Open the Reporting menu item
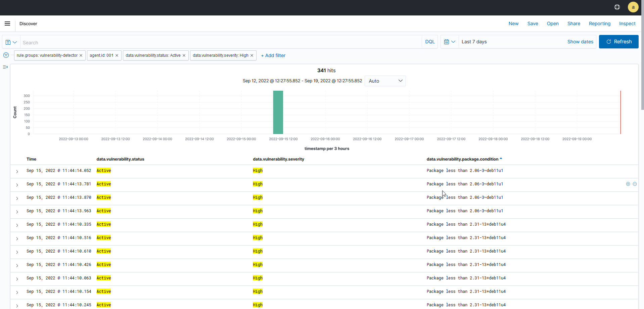This screenshot has width=644, height=309. (600, 24)
